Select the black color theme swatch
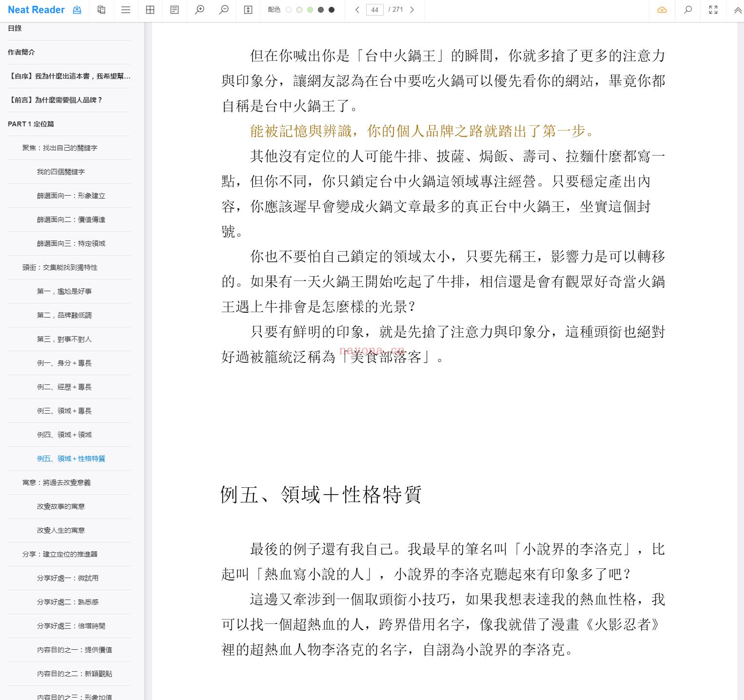 pyautogui.click(x=332, y=10)
